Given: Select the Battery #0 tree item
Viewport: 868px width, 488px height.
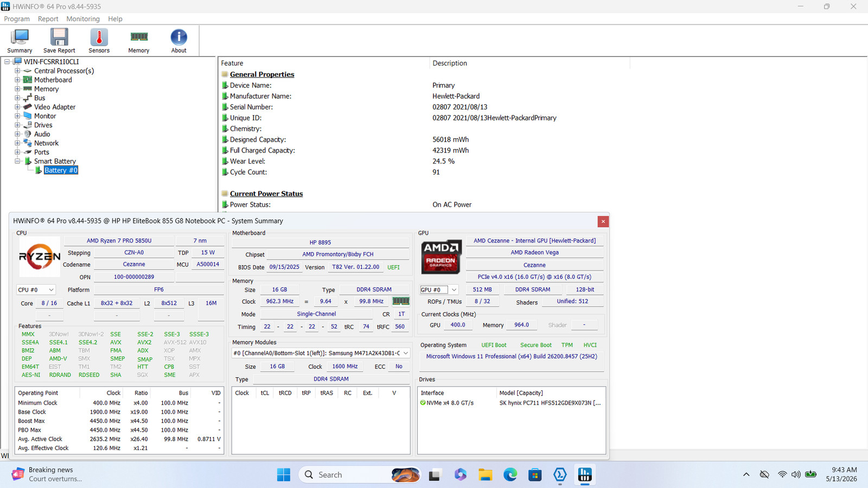Looking at the screenshot, I should [x=61, y=170].
